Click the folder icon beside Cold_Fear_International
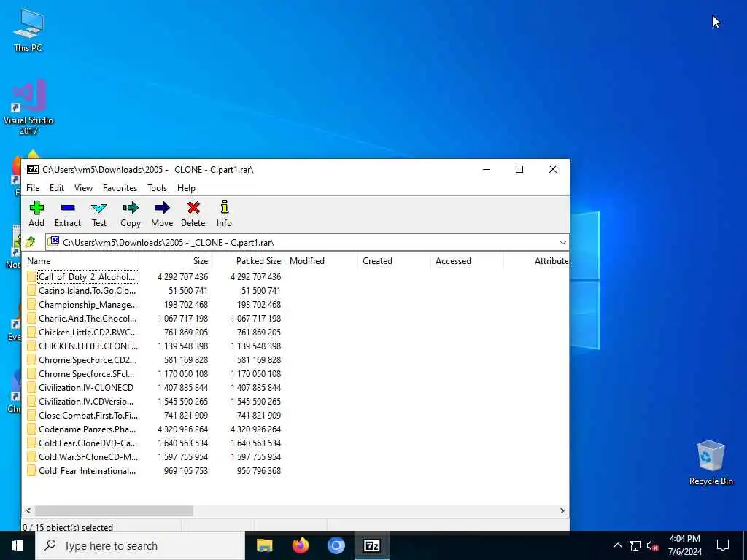This screenshot has height=560, width=747. click(31, 470)
